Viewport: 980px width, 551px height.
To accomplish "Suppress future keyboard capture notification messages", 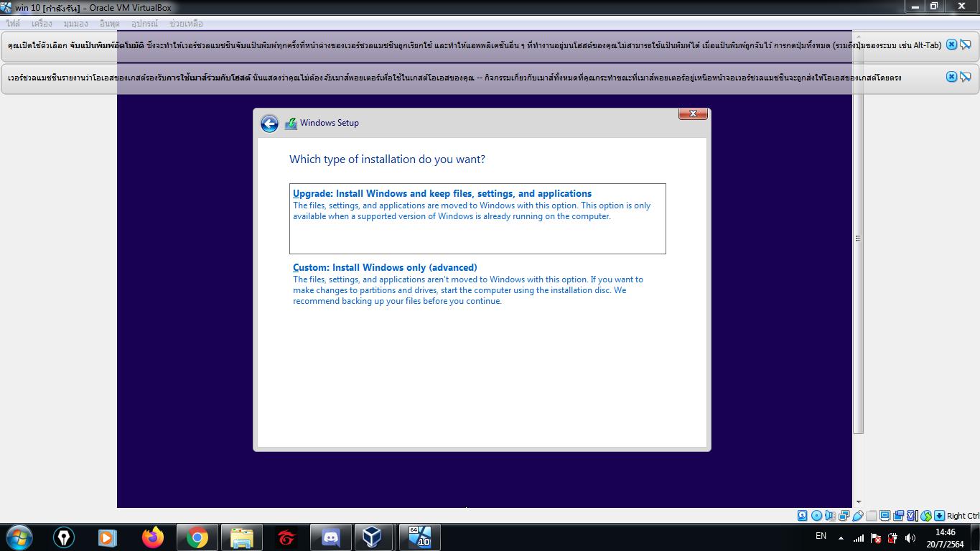I will [x=966, y=45].
